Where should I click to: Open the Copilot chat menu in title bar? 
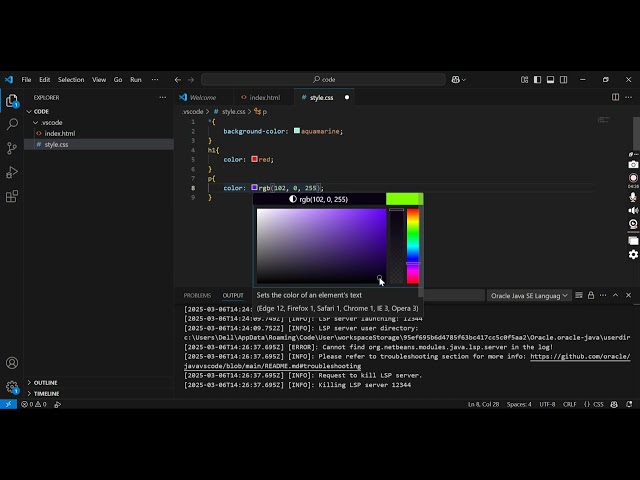(x=458, y=80)
